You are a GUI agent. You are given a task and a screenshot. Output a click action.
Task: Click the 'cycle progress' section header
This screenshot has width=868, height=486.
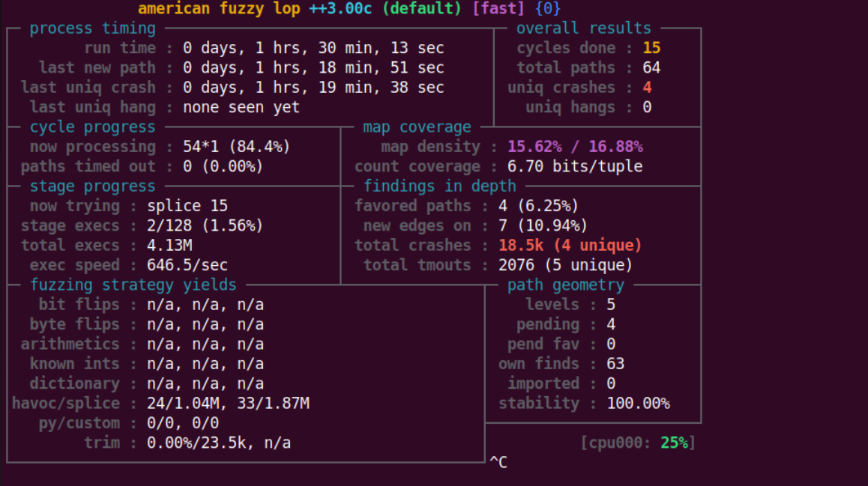coord(92,127)
